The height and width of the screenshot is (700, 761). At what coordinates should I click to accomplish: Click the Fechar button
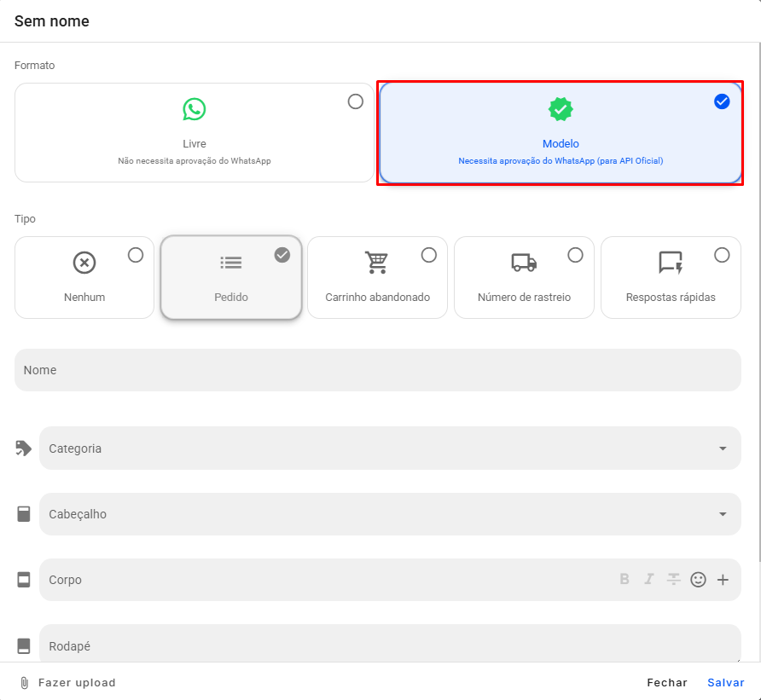(667, 683)
